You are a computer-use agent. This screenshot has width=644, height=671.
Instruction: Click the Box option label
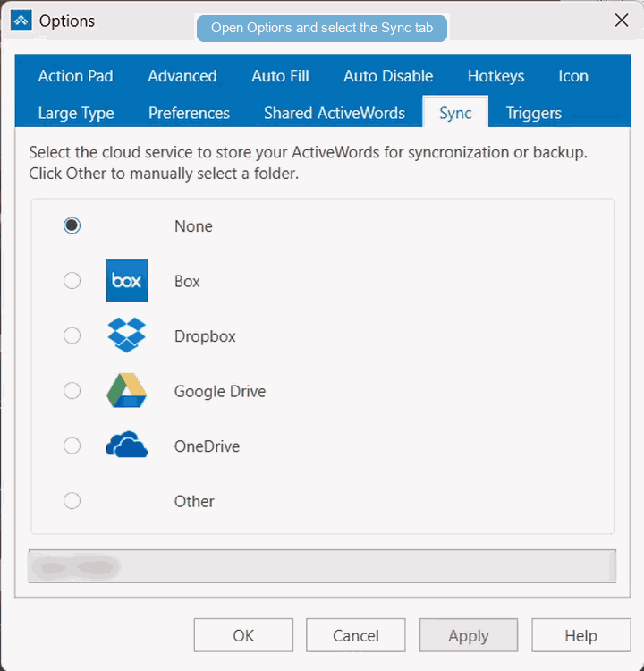(187, 281)
